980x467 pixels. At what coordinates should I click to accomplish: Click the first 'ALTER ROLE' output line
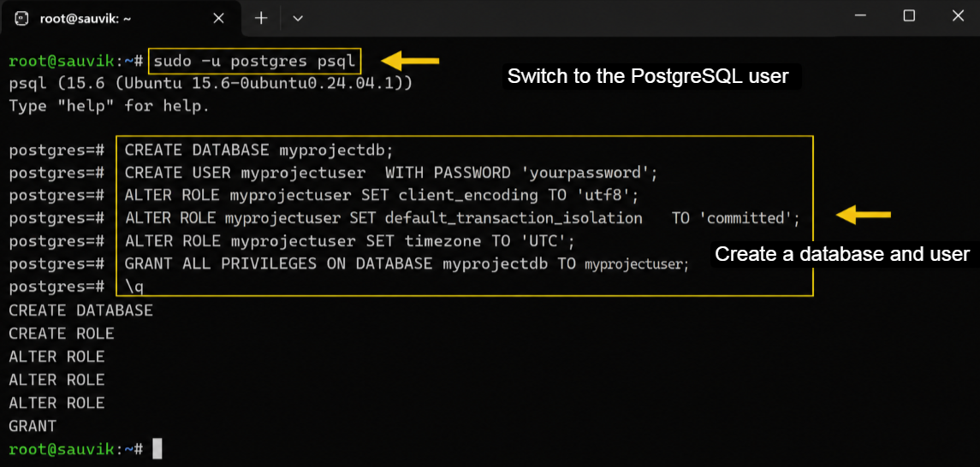56,357
